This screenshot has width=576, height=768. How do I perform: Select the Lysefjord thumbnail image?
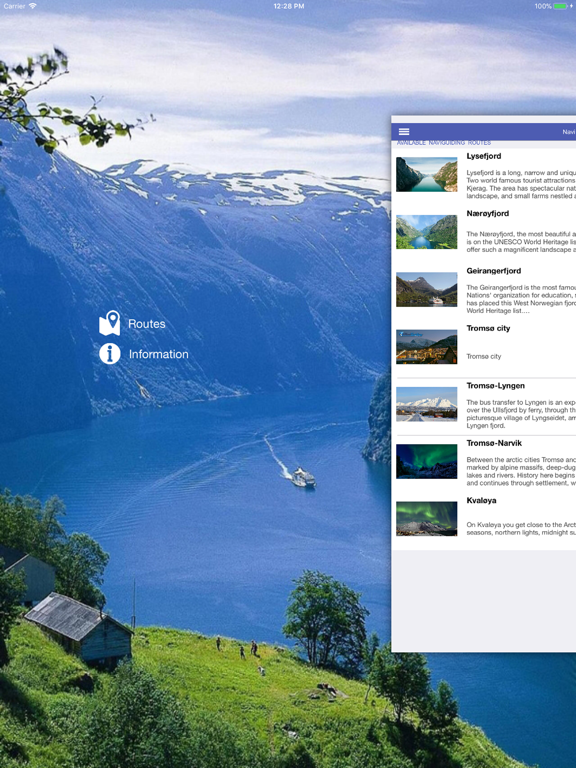click(x=427, y=174)
